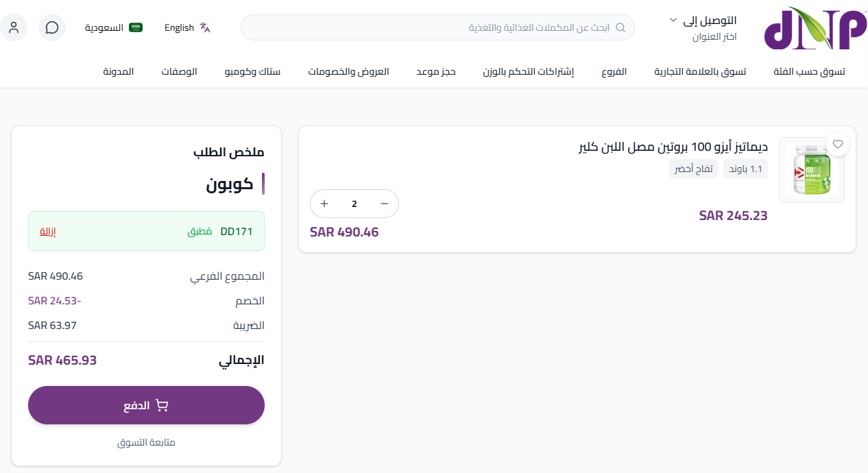
Task: Click the cart icon on the checkout button
Action: click(162, 405)
